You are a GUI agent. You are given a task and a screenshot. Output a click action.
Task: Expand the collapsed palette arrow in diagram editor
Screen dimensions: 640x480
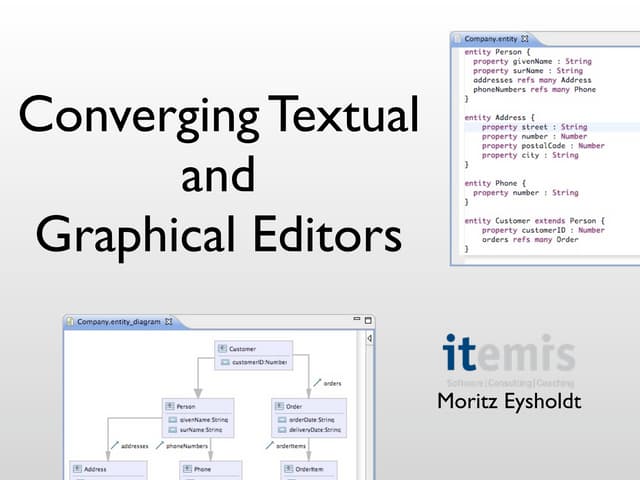370,340
